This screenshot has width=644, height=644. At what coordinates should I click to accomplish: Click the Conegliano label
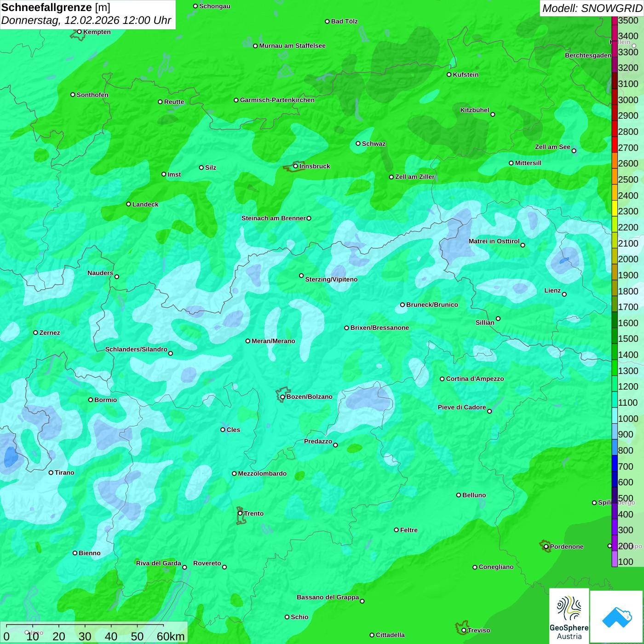(x=496, y=567)
